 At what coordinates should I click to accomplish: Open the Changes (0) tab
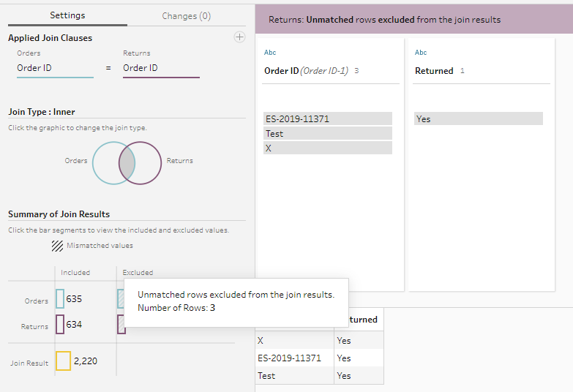coord(186,15)
